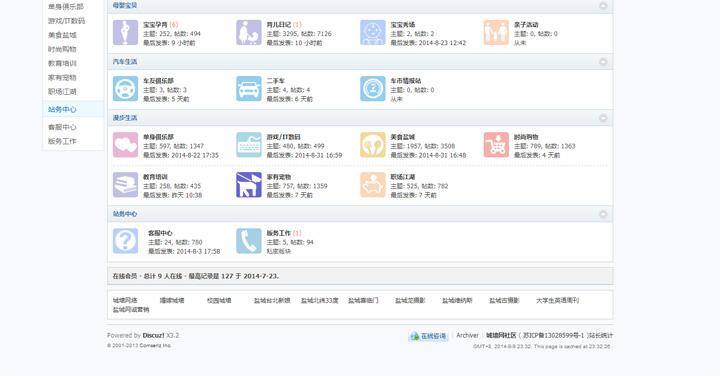
Task: Select 教育培训 in the left sidebar
Action: point(62,63)
